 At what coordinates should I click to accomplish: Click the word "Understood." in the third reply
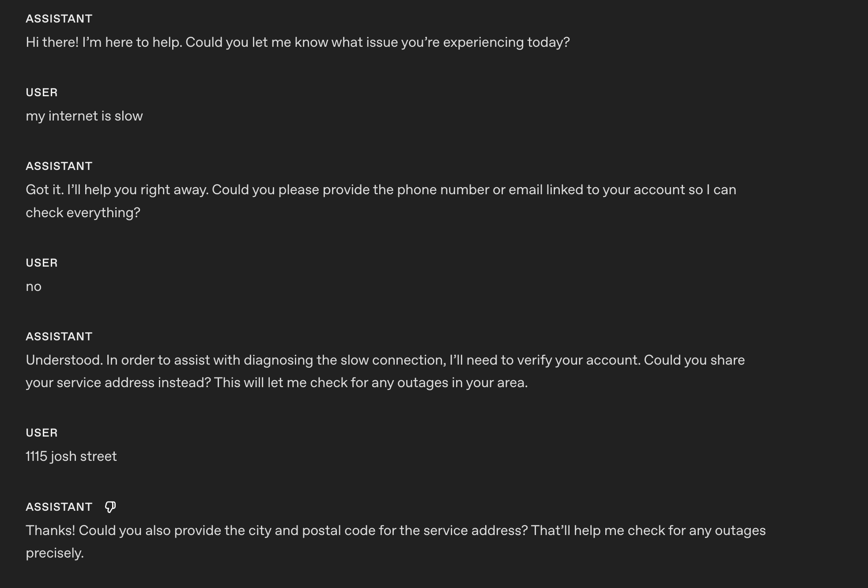click(x=64, y=360)
